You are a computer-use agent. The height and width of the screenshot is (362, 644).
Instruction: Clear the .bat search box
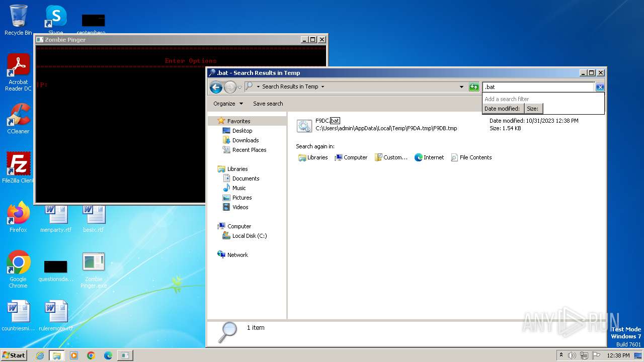coord(600,87)
